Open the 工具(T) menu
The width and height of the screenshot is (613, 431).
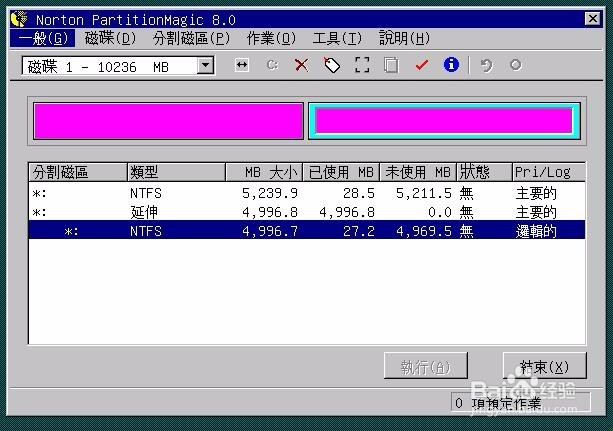[337, 38]
